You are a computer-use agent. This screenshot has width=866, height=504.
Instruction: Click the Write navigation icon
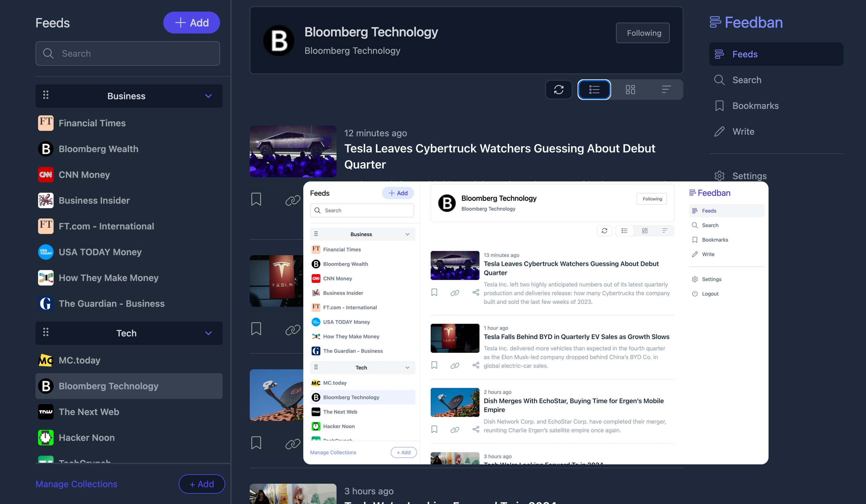[x=720, y=131]
